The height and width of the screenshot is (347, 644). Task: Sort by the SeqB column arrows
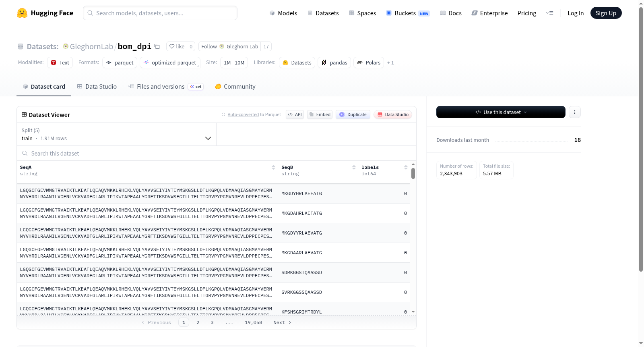(x=354, y=167)
